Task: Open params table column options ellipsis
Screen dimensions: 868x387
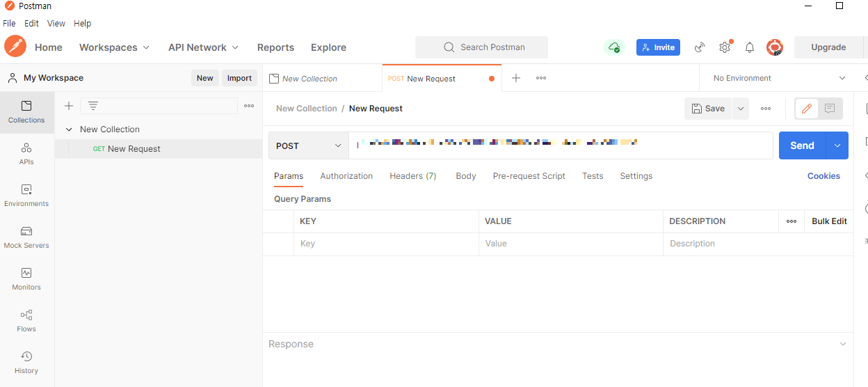Action: click(x=791, y=221)
